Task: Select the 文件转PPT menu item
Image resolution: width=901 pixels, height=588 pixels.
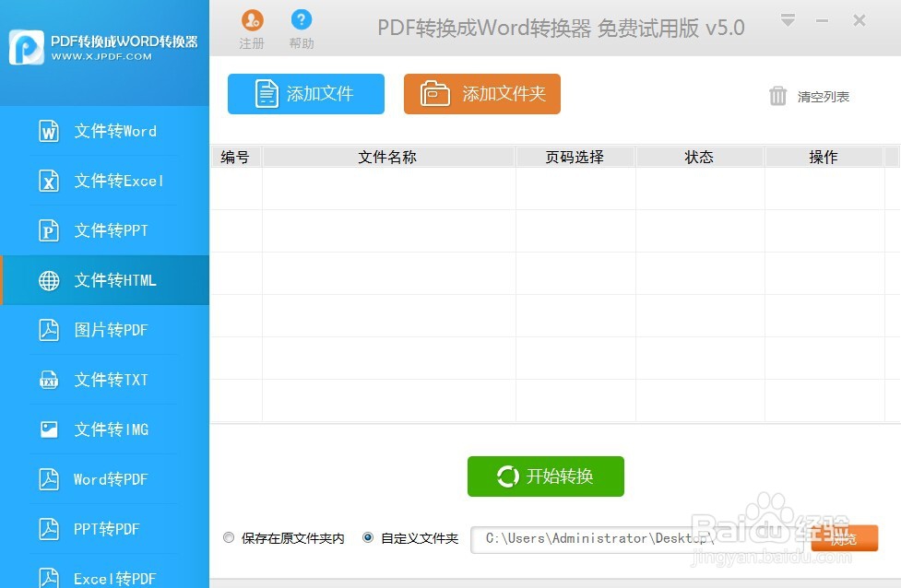Action: [x=104, y=230]
